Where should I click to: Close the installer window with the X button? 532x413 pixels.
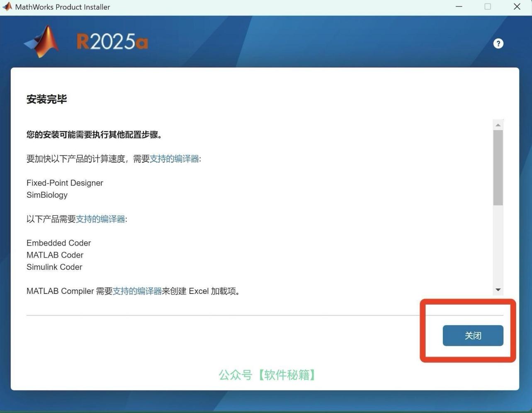(517, 7)
